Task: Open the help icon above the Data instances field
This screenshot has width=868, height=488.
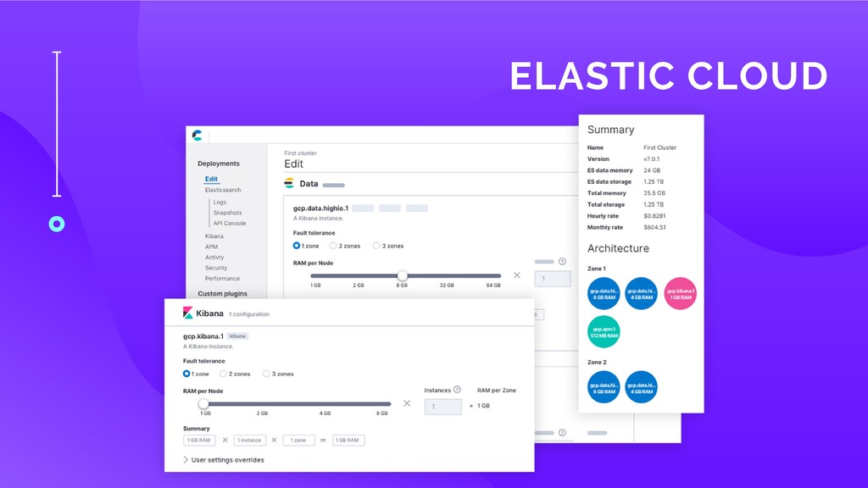Action: [562, 261]
